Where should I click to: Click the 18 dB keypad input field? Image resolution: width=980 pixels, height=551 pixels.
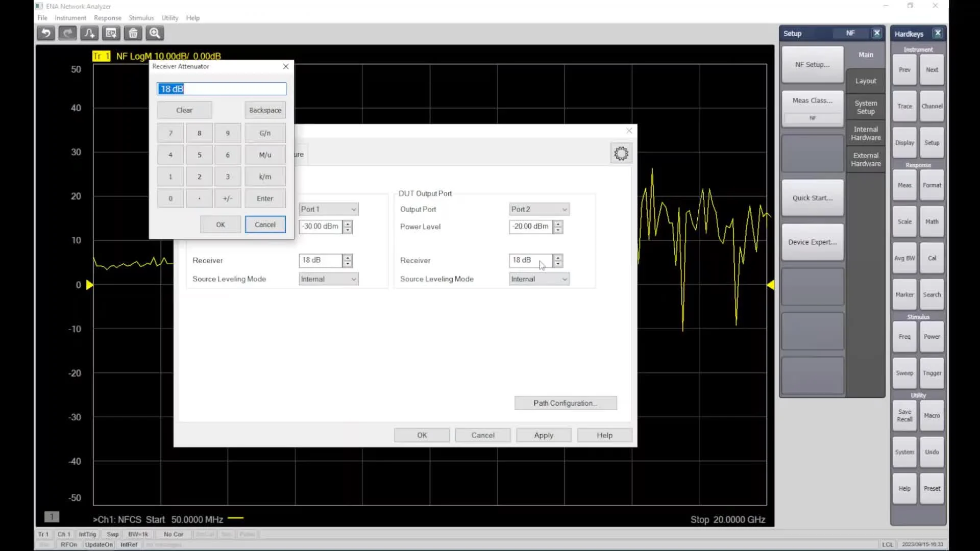(x=222, y=89)
